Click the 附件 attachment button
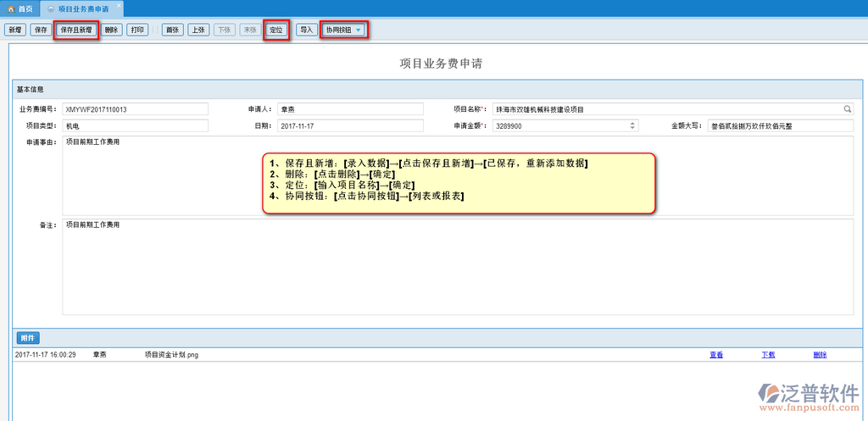 pyautogui.click(x=28, y=338)
